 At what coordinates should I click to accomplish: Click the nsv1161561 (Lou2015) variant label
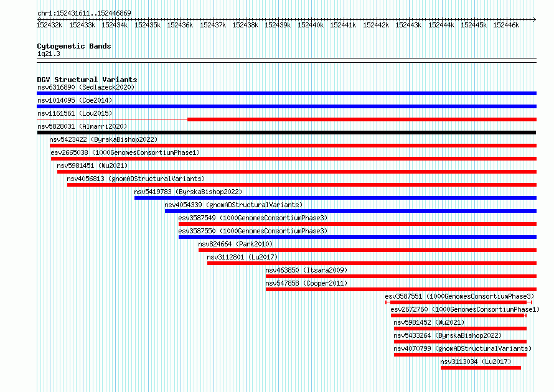(75, 113)
